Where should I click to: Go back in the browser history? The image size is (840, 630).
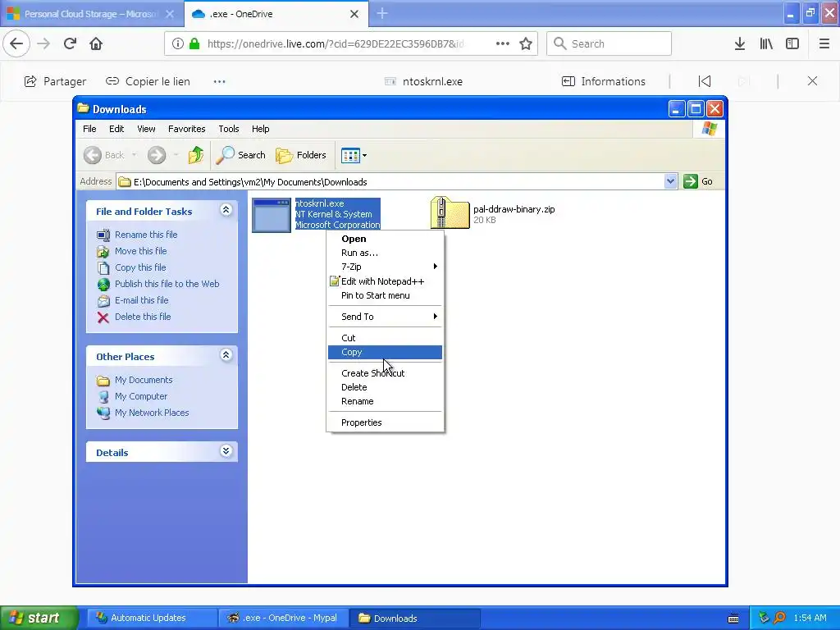16,43
